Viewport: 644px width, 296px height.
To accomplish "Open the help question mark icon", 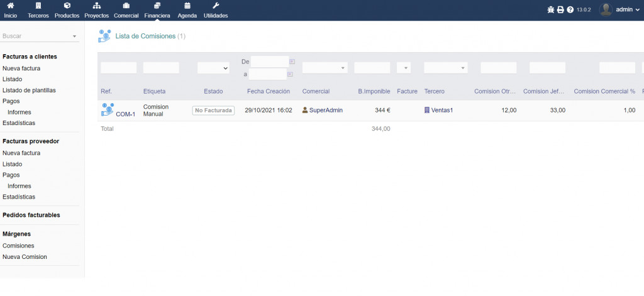I will [570, 10].
